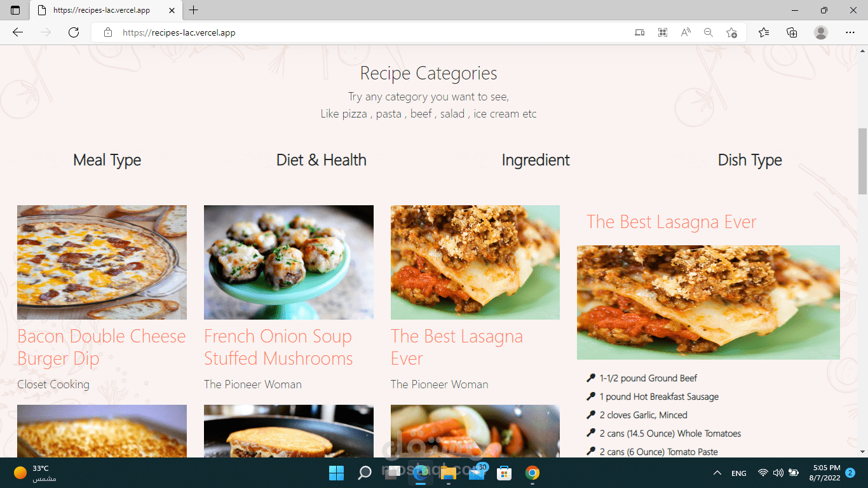Open File Explorer from taskbar
The image size is (868, 488).
coord(449,473)
